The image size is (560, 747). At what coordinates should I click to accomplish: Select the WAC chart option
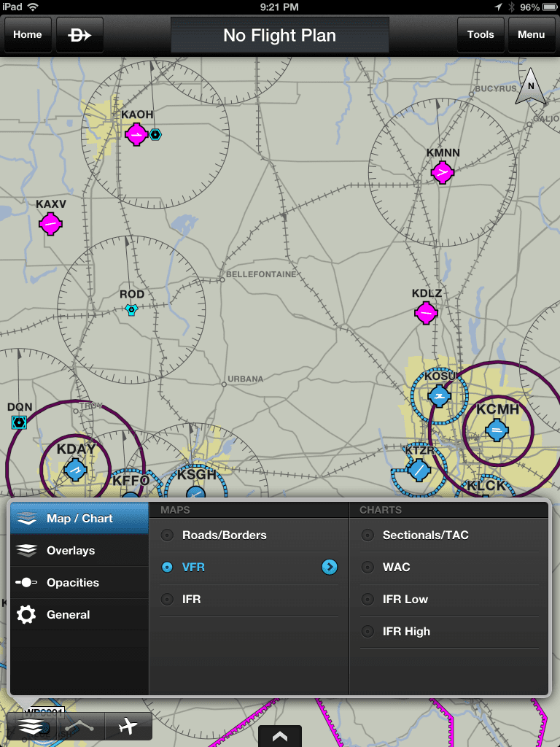point(396,568)
